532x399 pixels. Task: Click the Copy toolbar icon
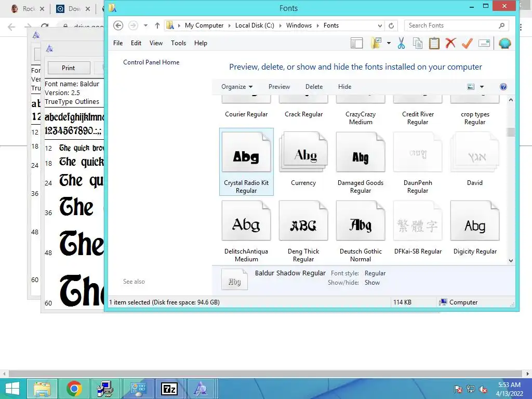[x=418, y=44]
